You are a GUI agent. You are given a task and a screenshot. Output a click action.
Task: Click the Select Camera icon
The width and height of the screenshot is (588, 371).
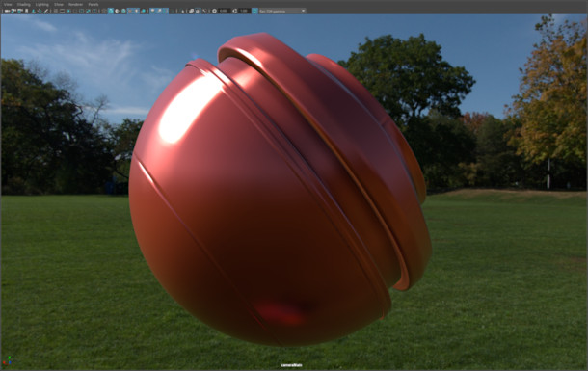pos(7,11)
